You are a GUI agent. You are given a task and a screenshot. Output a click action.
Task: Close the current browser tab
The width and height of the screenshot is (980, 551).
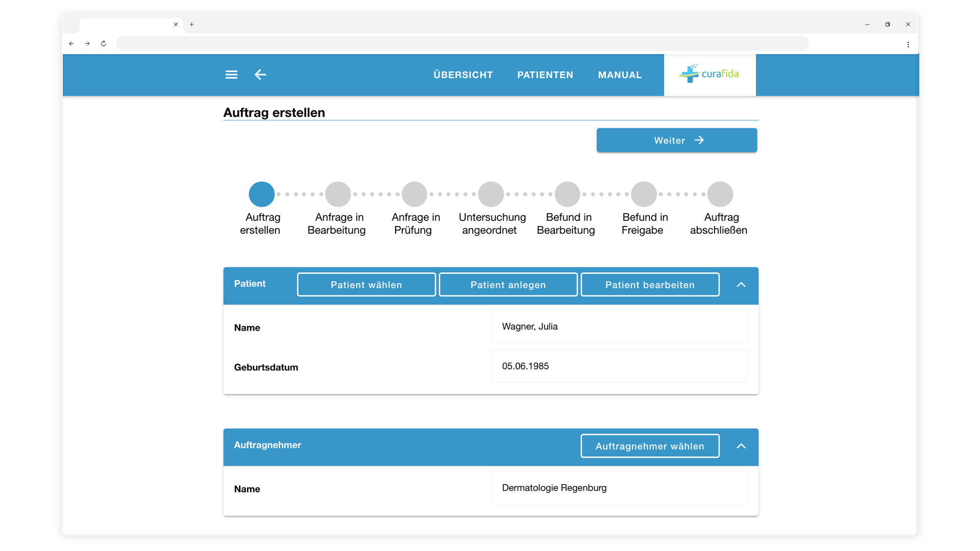point(176,24)
